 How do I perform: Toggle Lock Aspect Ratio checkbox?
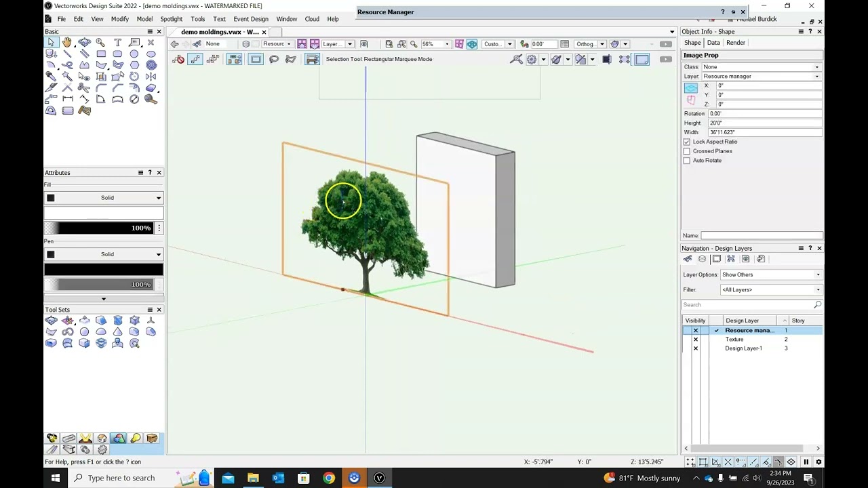686,142
